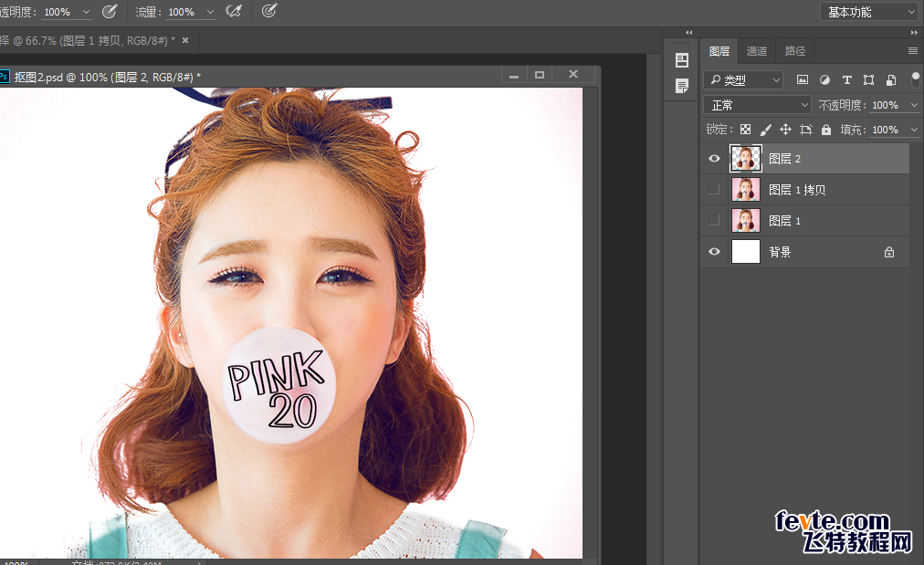Switch to the 图层 panel tab
Viewport: 924px width, 565px height.
point(719,51)
